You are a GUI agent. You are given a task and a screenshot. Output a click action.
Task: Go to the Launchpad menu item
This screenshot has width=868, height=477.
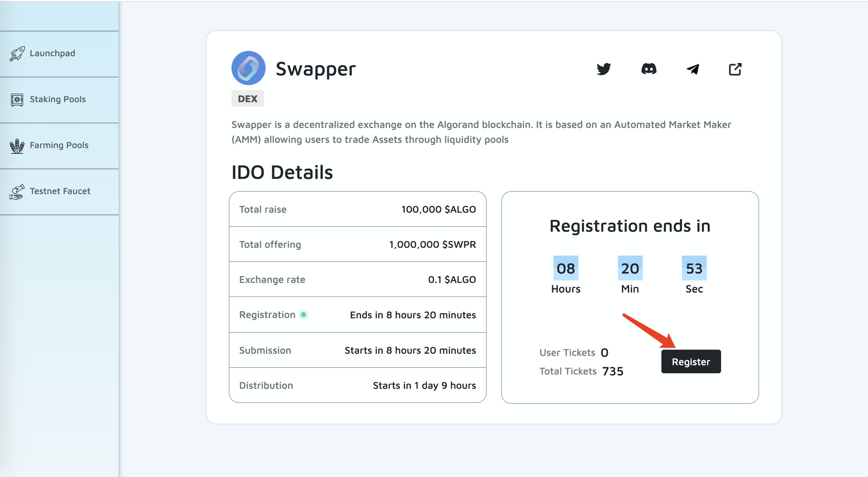coord(53,53)
